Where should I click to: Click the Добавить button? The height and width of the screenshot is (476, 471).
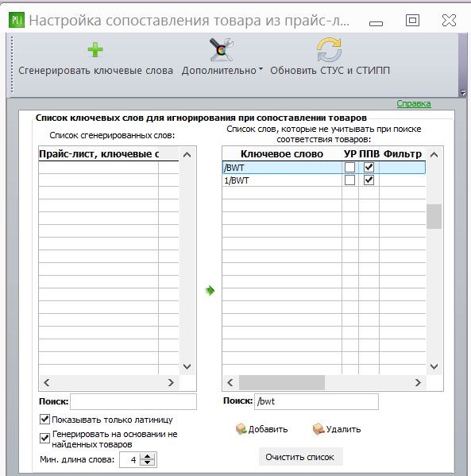pos(262,429)
